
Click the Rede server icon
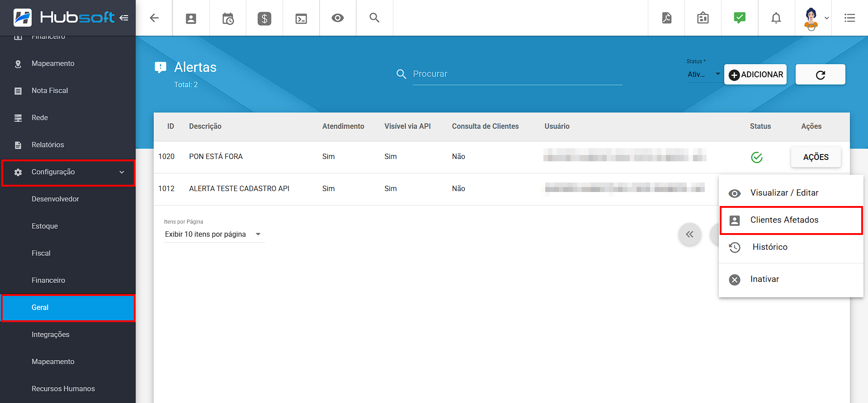[x=18, y=118]
